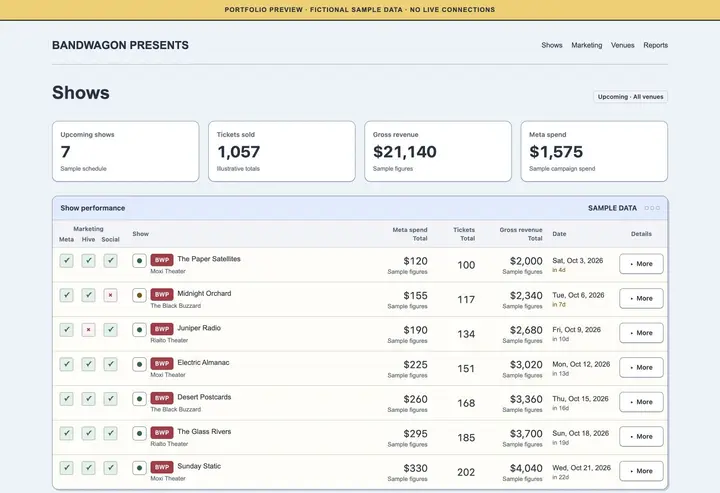Select the Upcoming shows summary card
The height and width of the screenshot is (493, 720).
126,151
